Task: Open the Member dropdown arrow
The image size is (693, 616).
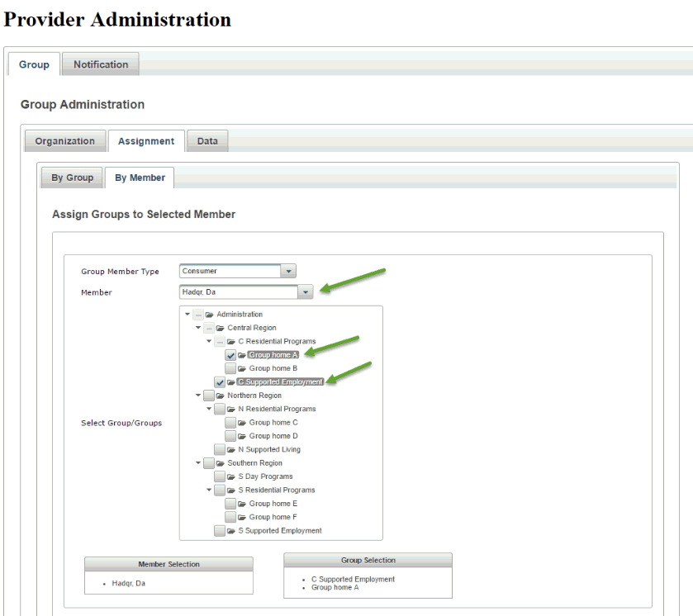Action: click(x=305, y=291)
